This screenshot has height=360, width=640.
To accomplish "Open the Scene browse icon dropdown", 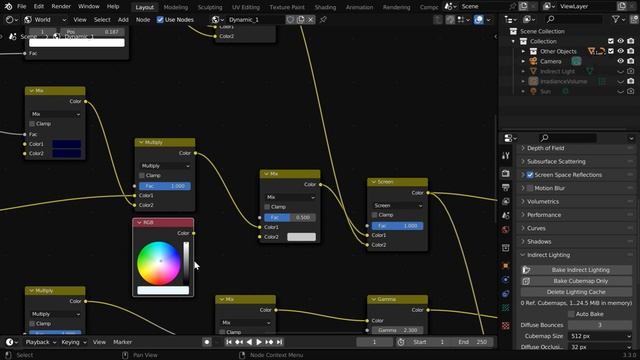I will [450, 7].
